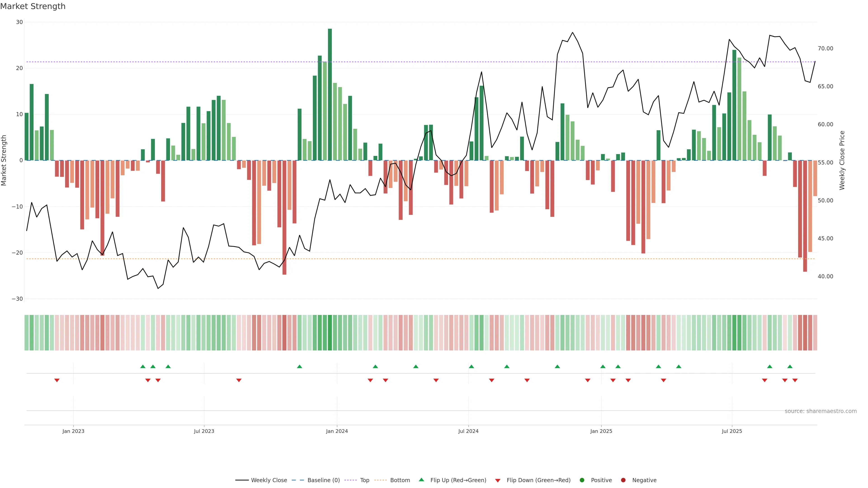
Task: Click green Flip Up triangle in legend
Action: pos(421,480)
